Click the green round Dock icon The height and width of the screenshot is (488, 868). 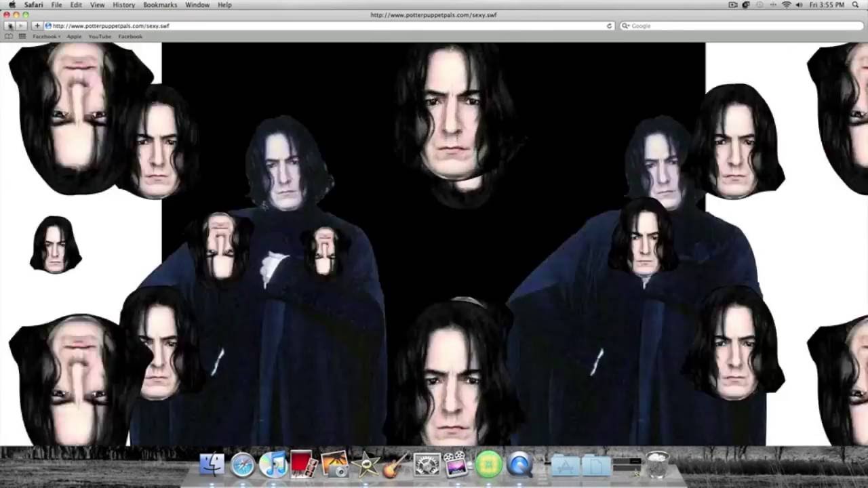(x=488, y=464)
